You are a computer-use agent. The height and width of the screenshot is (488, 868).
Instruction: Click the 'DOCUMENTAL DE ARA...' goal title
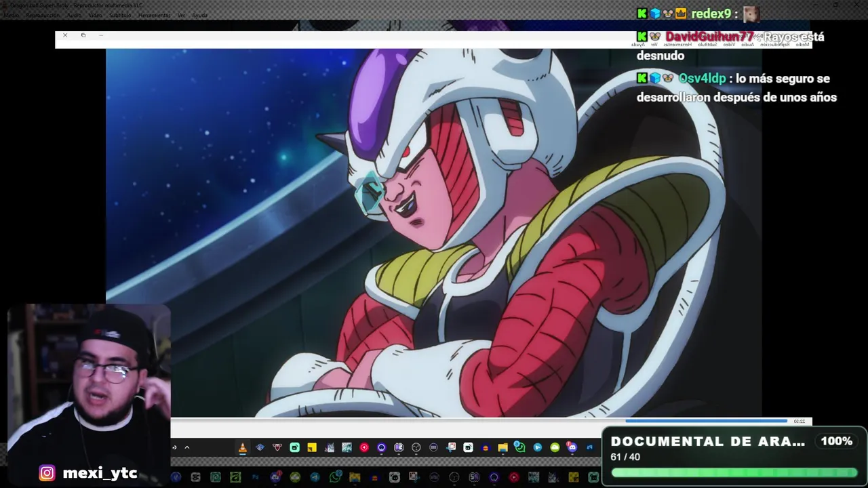pyautogui.click(x=708, y=441)
